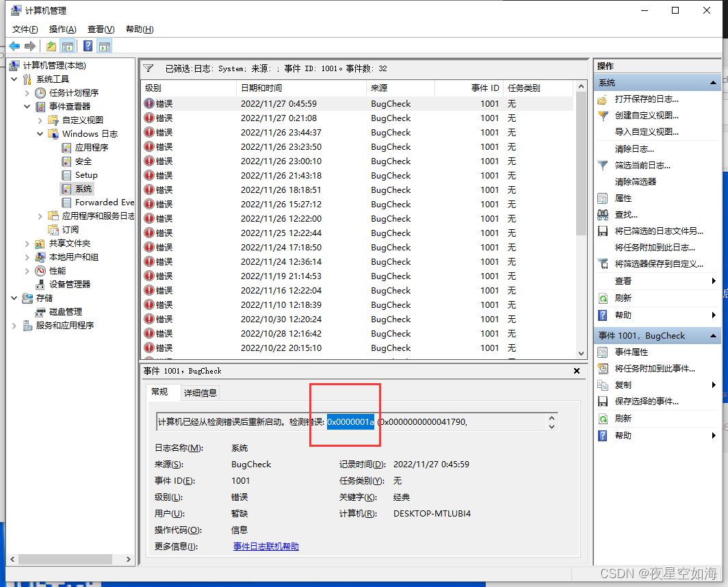Select the event at 2022/11/27 0:21:08
This screenshot has height=587, width=728.
coord(357,118)
